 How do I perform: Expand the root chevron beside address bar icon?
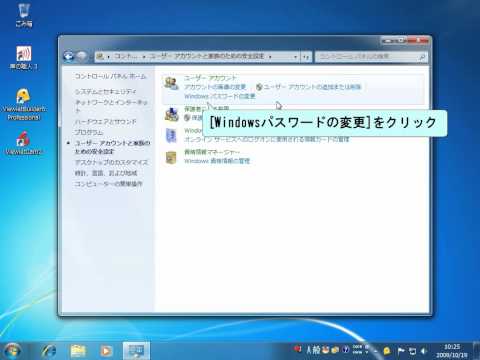108,57
